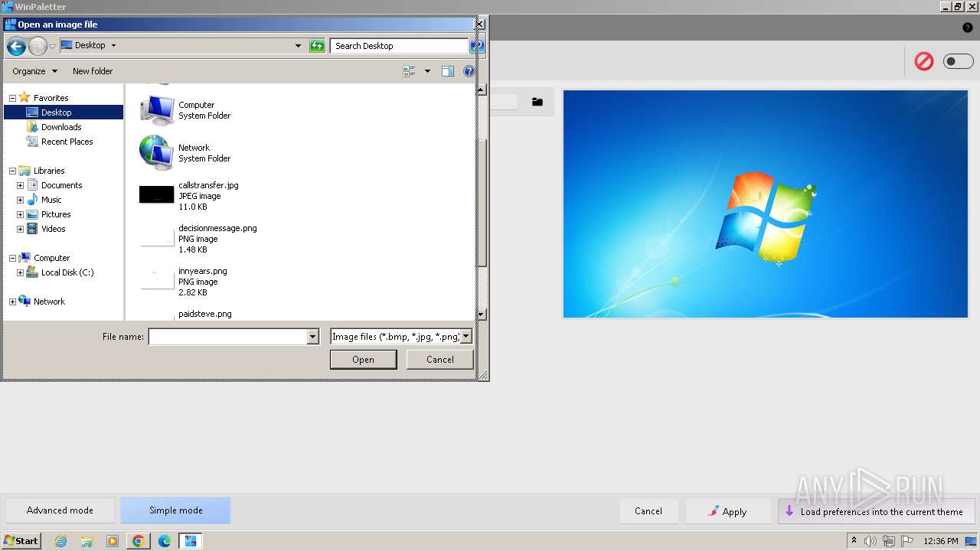Image resolution: width=980 pixels, height=551 pixels.
Task: Change view icon in dialog toolbar
Action: coord(409,71)
